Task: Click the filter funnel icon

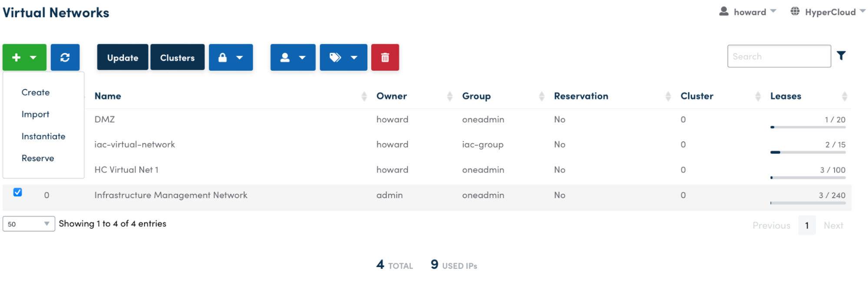Action: point(841,56)
